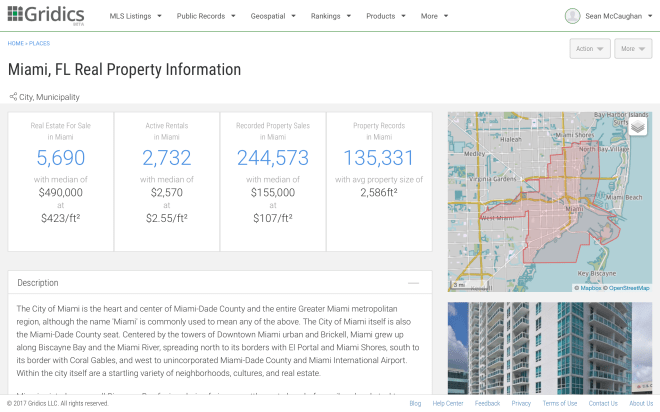The image size is (660, 412).
Task: Click the PLACES breadcrumb link
Action: coord(39,44)
